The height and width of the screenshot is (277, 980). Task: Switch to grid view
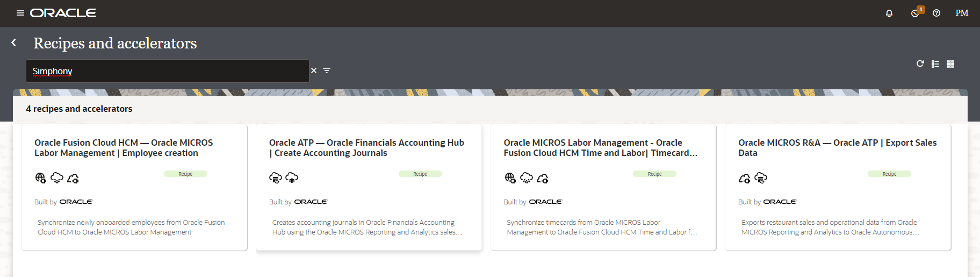coord(950,64)
